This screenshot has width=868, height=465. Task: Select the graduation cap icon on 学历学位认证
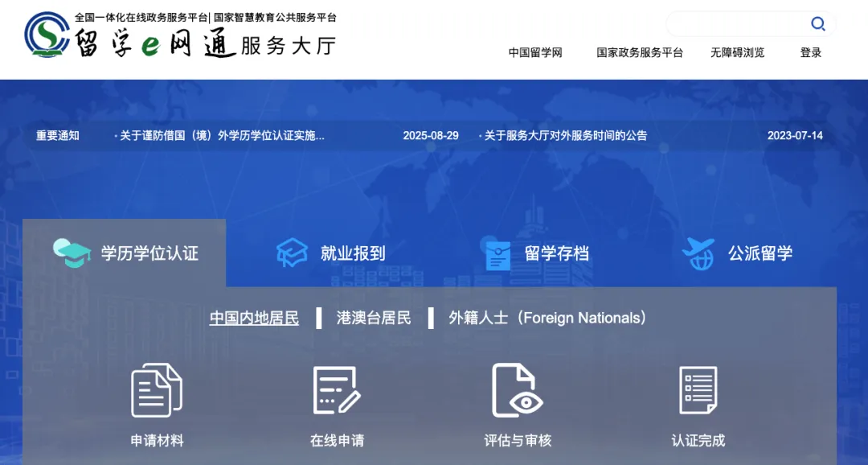71,251
